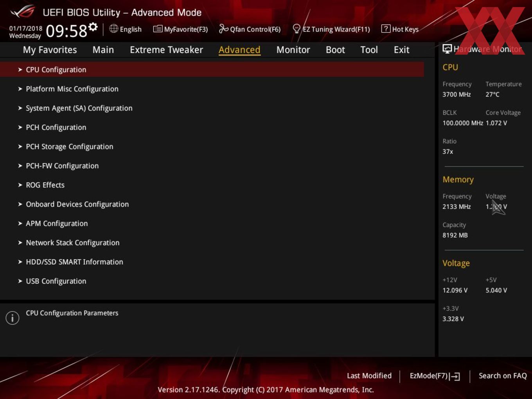
Task: Click memory capacity value 8192 MB
Action: pos(455,235)
